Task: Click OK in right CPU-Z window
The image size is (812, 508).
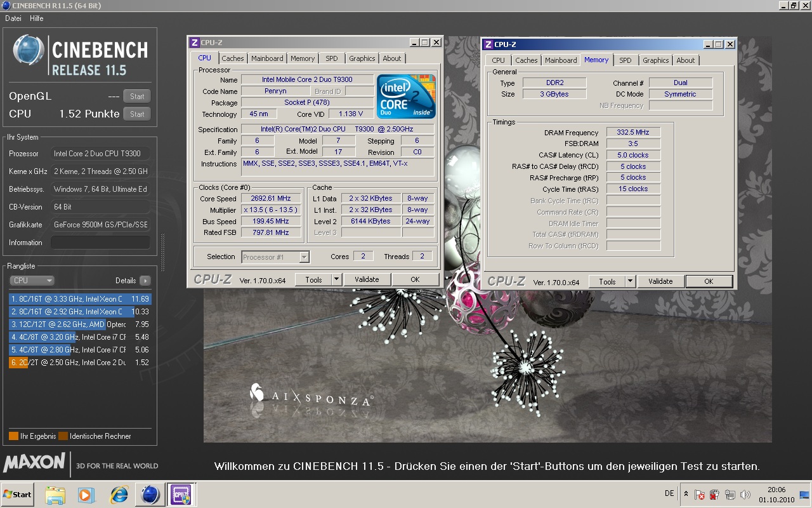Action: [709, 281]
